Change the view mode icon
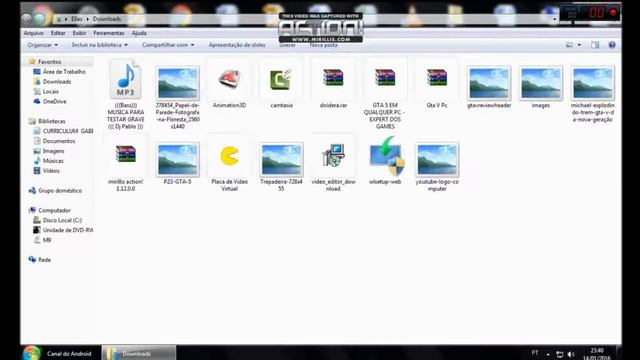The width and height of the screenshot is (640, 360). tap(569, 45)
